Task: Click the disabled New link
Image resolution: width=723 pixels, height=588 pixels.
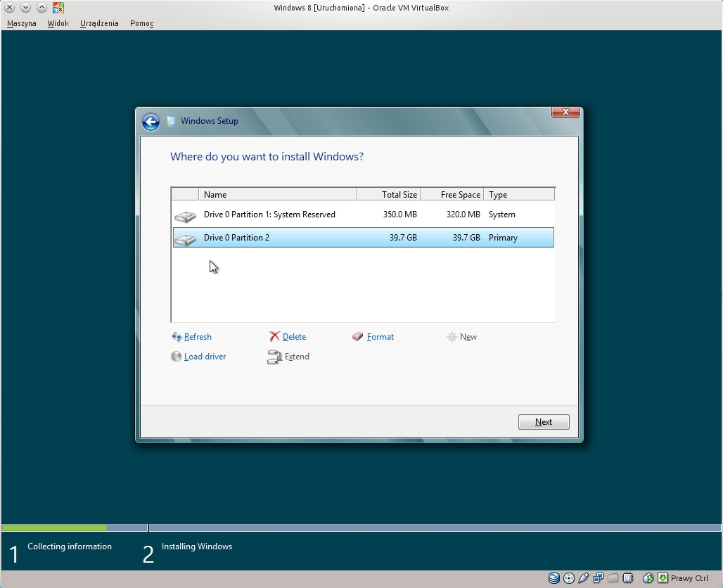Action: [468, 337]
